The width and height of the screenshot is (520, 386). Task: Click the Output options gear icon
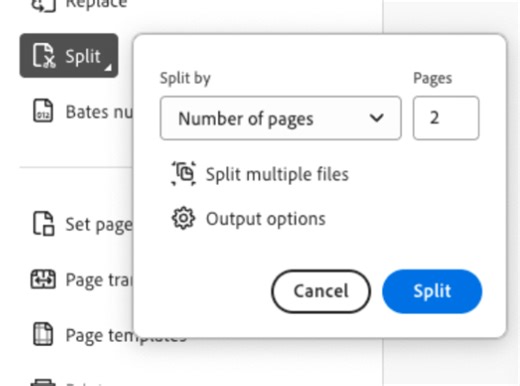pos(183,218)
